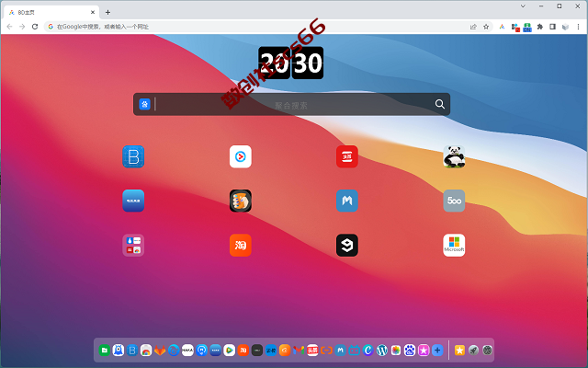The image size is (588, 368).
Task: Open the blue M shortcut in the grid
Action: 347,201
